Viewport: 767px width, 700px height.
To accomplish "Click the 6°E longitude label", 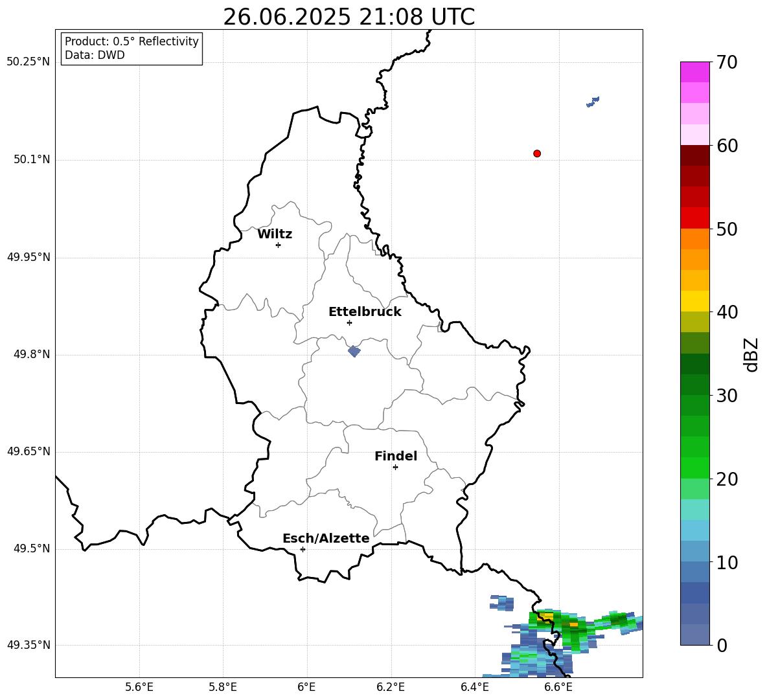I will 306,687.
